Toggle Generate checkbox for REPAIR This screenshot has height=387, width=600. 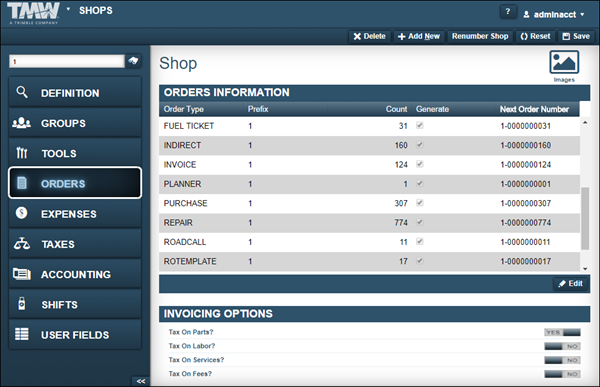tap(420, 222)
